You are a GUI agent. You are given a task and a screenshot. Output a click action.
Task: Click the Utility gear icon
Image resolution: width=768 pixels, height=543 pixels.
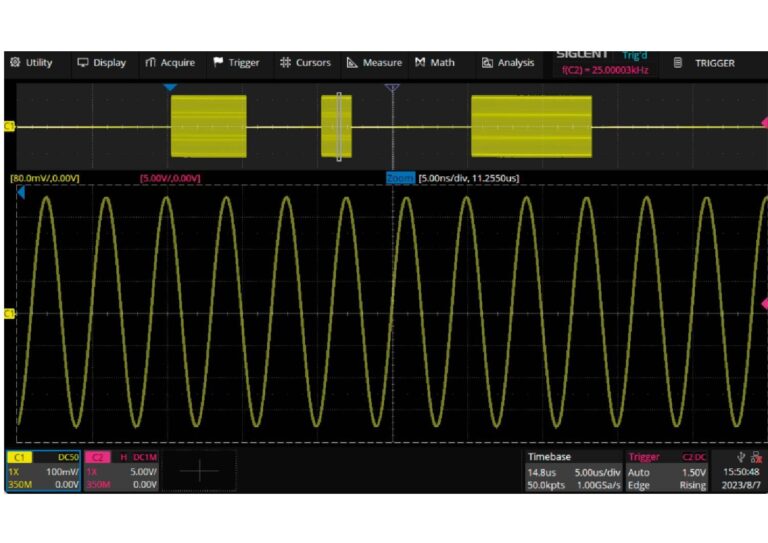pyautogui.click(x=15, y=62)
